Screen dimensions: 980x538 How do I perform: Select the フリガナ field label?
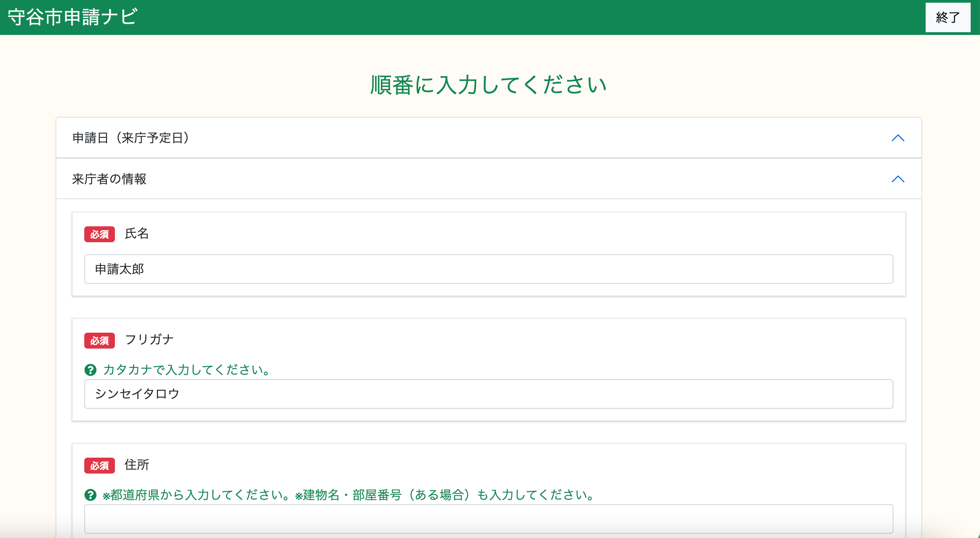coord(150,339)
